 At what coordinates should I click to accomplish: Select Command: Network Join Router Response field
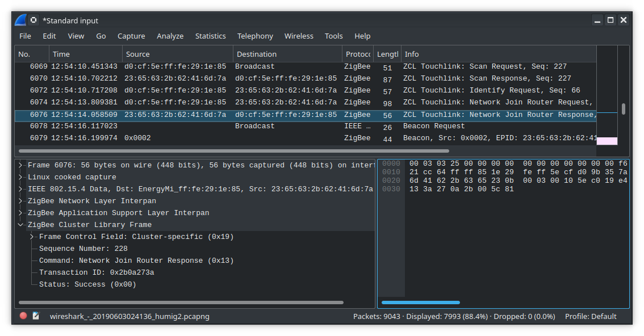click(x=136, y=261)
